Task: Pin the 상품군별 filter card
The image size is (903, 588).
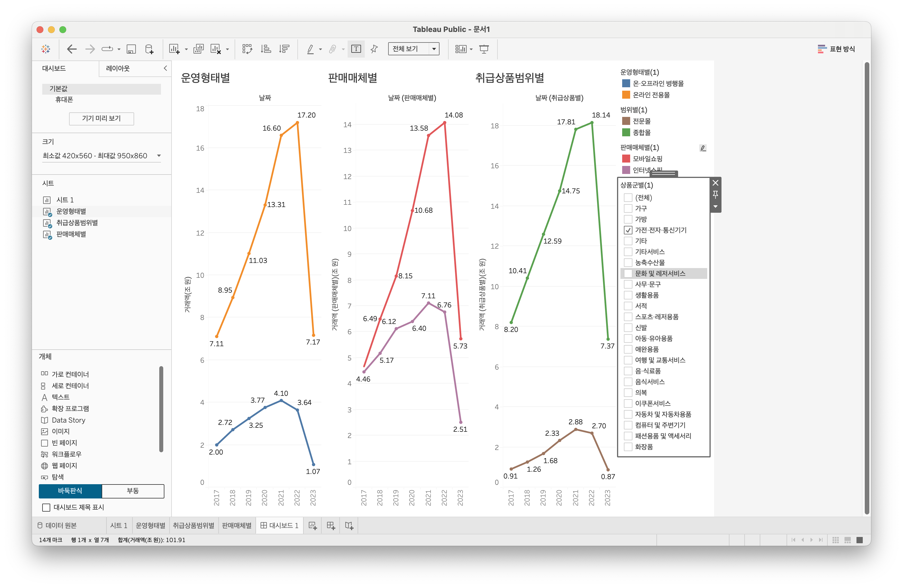Action: (x=715, y=194)
